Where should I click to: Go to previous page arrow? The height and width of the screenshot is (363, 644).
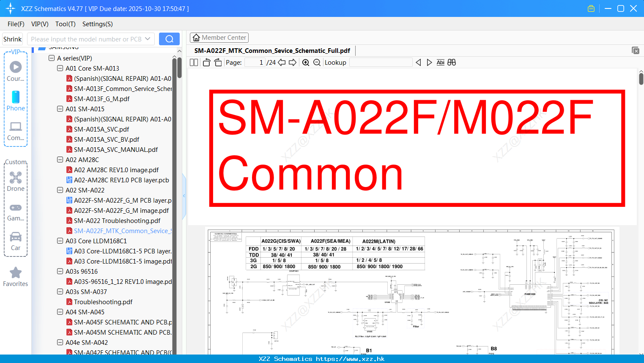(x=282, y=63)
